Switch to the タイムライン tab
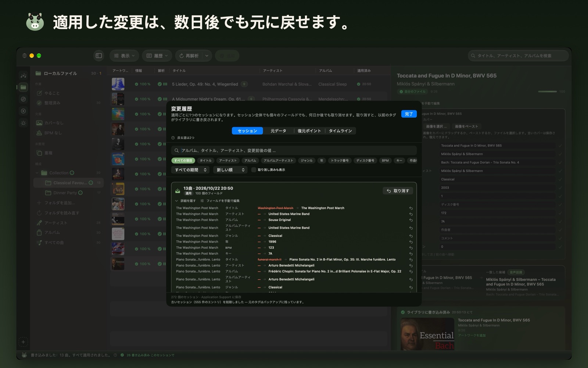588x368 pixels. (340, 131)
